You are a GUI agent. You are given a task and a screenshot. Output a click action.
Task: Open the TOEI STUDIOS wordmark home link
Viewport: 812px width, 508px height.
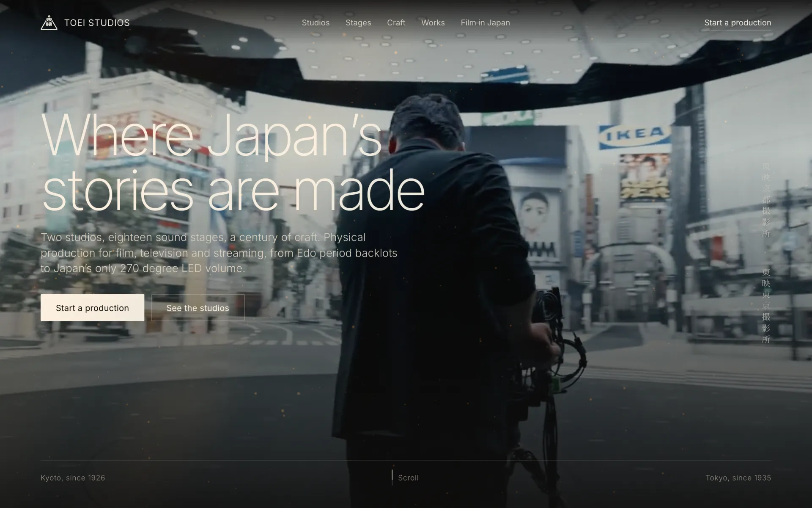pos(97,23)
